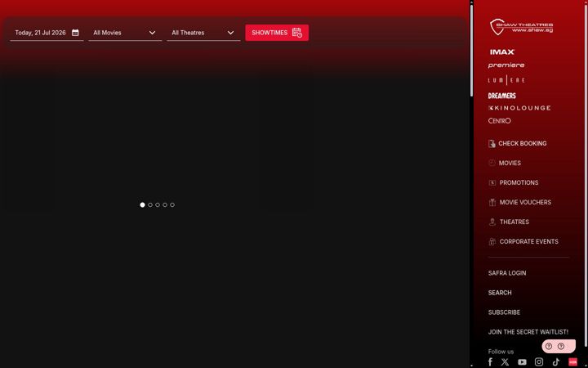Click the first icon in pink widget

[549, 346]
